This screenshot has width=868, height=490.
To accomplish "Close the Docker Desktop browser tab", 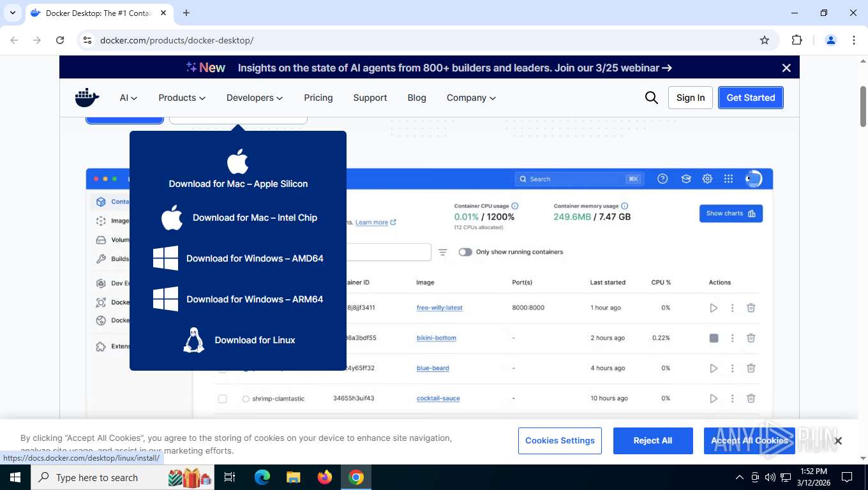I will click(164, 13).
